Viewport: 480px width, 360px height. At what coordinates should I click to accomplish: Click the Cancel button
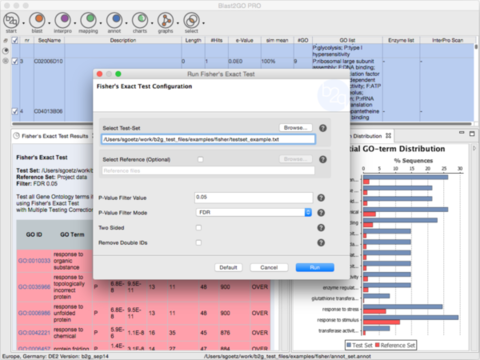pyautogui.click(x=269, y=267)
